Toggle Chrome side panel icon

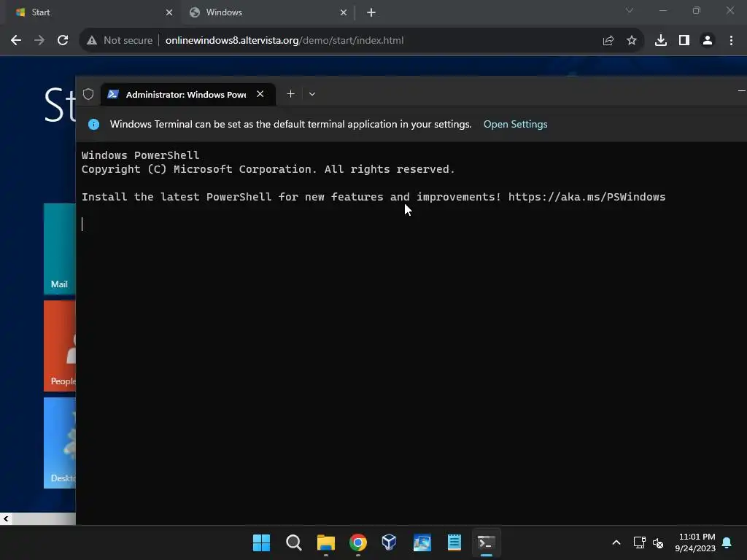pos(684,41)
